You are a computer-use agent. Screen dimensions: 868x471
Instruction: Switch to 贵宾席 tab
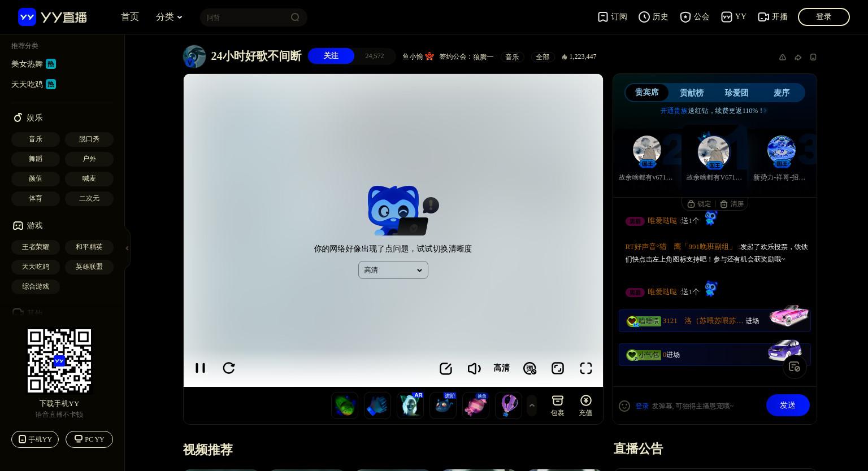tap(647, 93)
